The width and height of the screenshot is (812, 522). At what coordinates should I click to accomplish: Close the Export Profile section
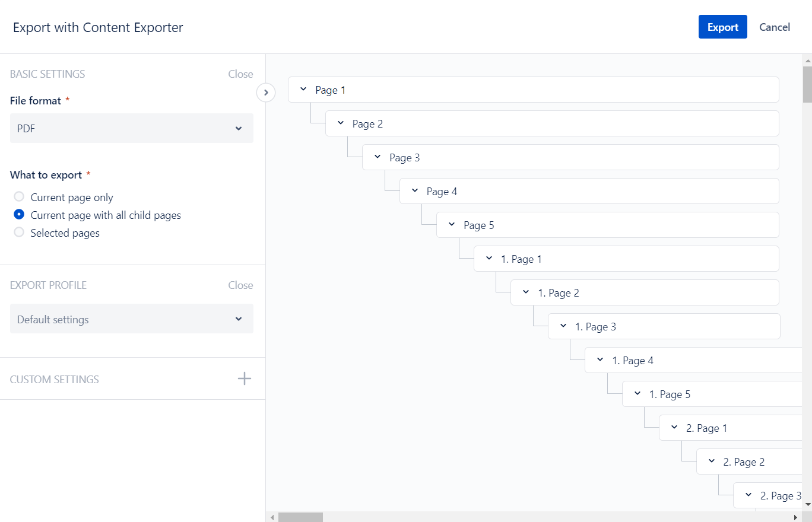pyautogui.click(x=240, y=285)
